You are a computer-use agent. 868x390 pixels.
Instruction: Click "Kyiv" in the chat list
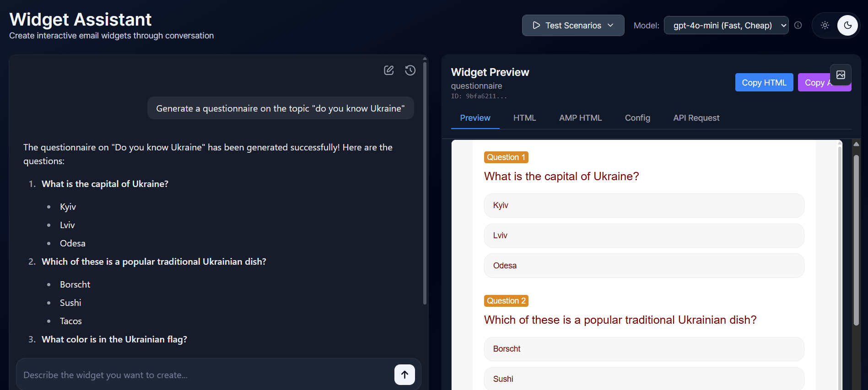coord(68,207)
